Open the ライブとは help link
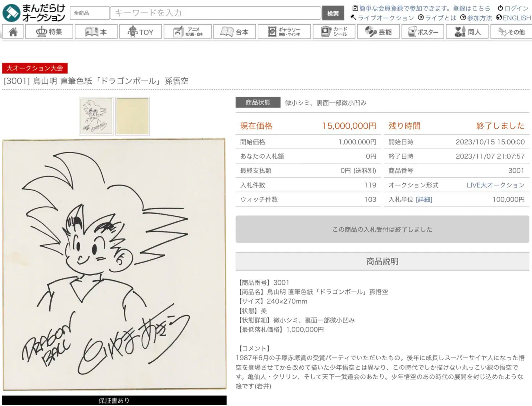532x406 pixels. [x=437, y=18]
